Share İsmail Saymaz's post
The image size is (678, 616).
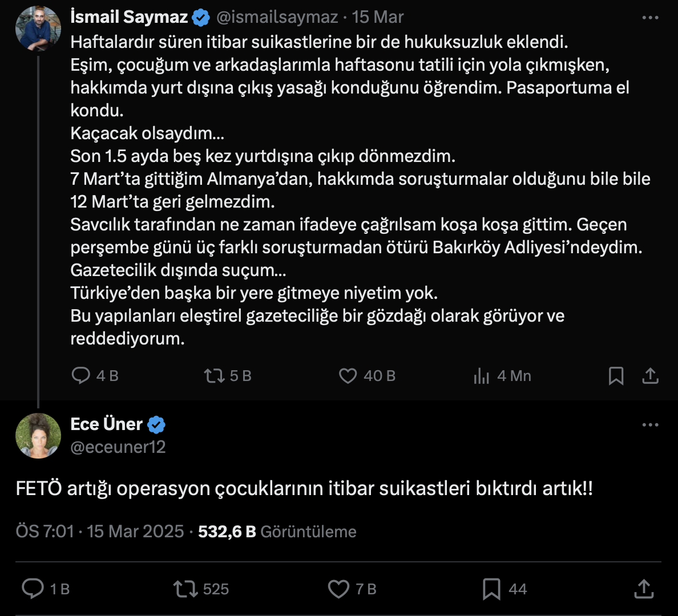[651, 375]
